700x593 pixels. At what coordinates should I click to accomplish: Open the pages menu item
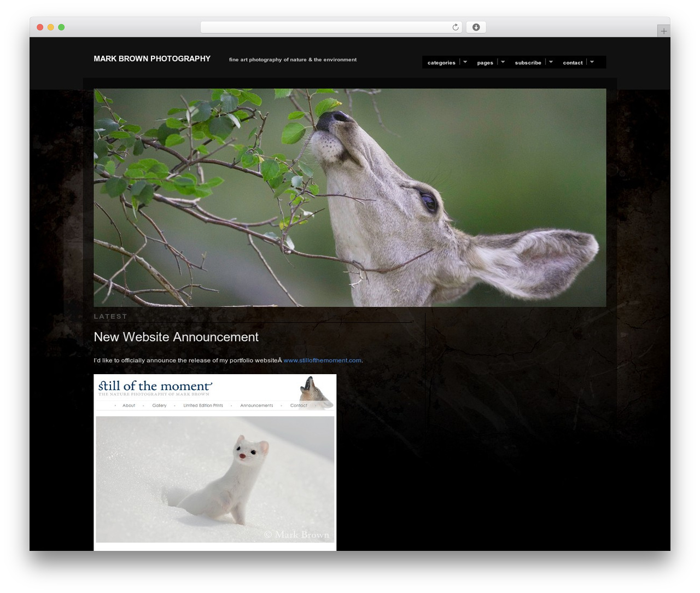click(x=485, y=63)
